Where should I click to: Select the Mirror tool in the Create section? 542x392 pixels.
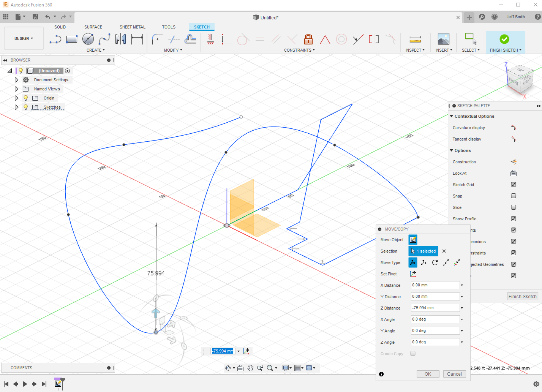pyautogui.click(x=120, y=39)
